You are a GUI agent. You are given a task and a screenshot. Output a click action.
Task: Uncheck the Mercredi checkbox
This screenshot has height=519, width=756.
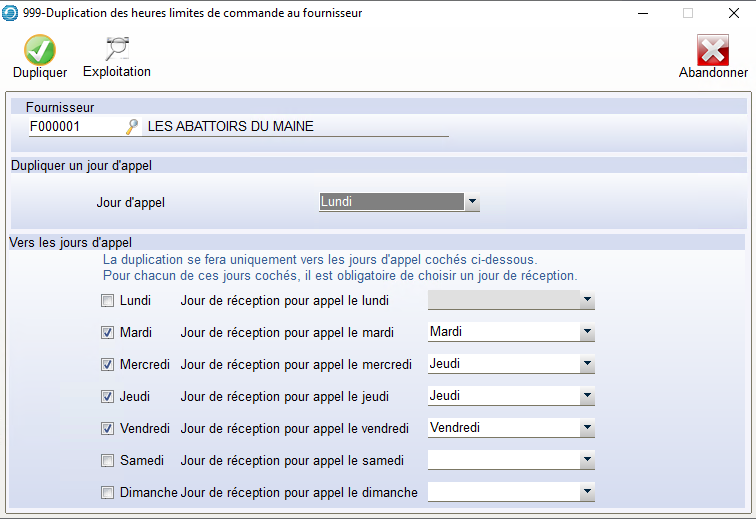click(x=107, y=364)
